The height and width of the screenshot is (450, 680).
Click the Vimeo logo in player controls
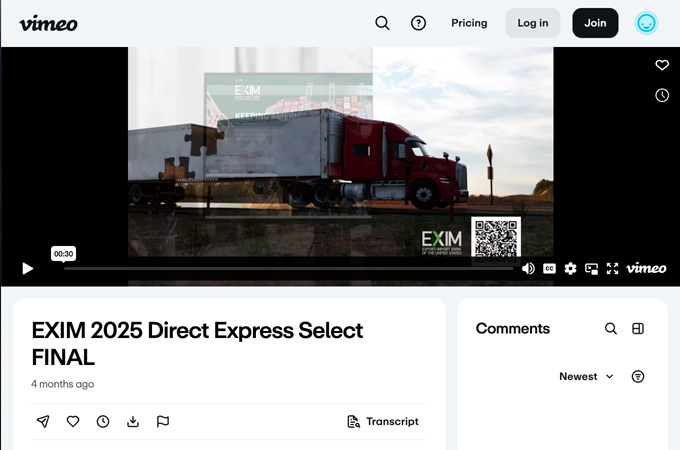click(x=646, y=269)
